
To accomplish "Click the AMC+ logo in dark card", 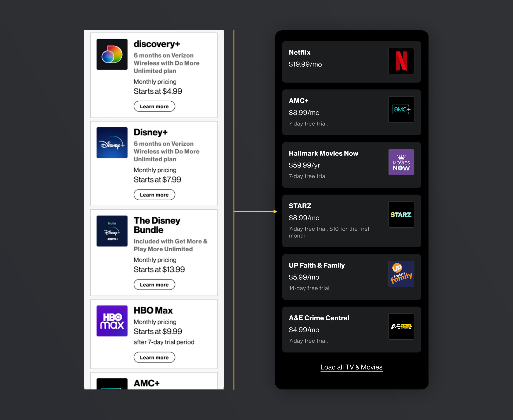I will (x=401, y=109).
